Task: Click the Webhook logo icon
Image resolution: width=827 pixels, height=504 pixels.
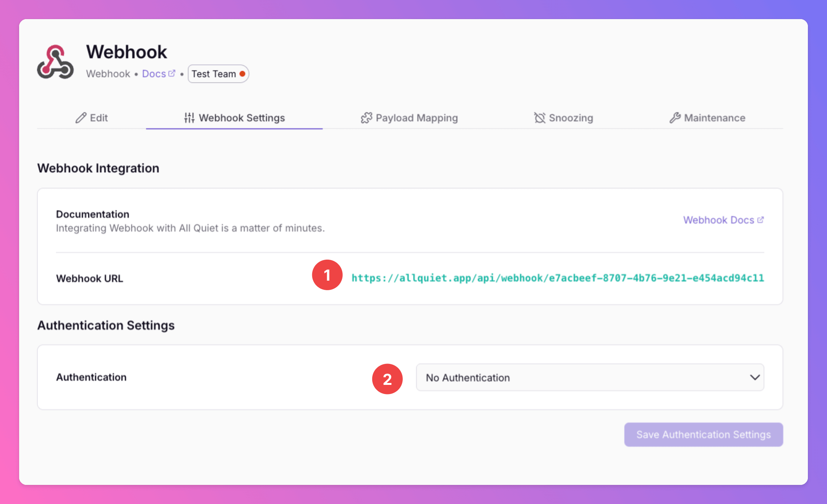Action: pyautogui.click(x=55, y=62)
